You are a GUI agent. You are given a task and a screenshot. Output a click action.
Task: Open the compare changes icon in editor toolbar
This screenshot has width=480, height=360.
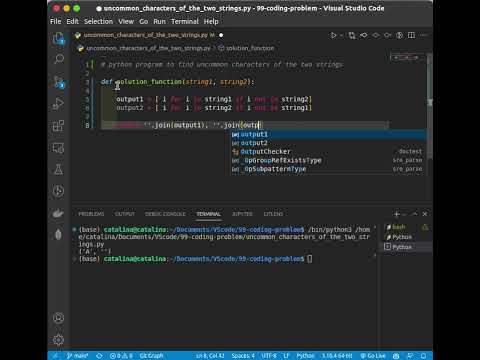tap(352, 35)
